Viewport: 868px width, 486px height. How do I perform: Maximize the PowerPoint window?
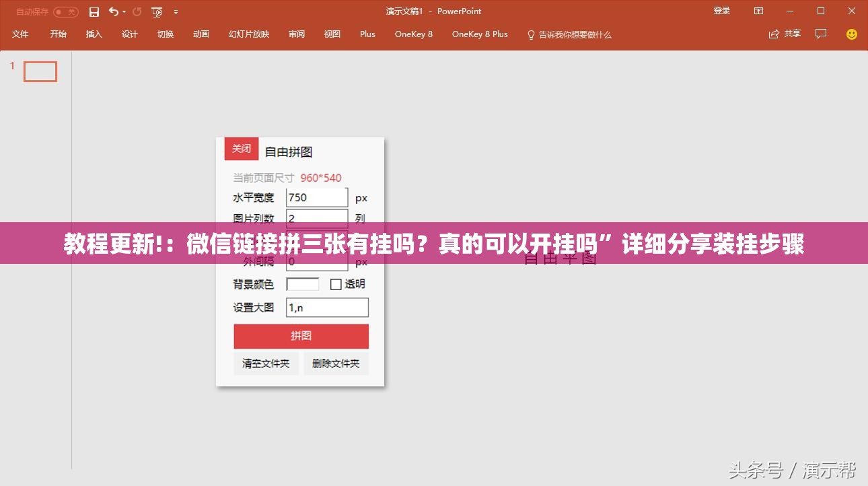click(821, 11)
